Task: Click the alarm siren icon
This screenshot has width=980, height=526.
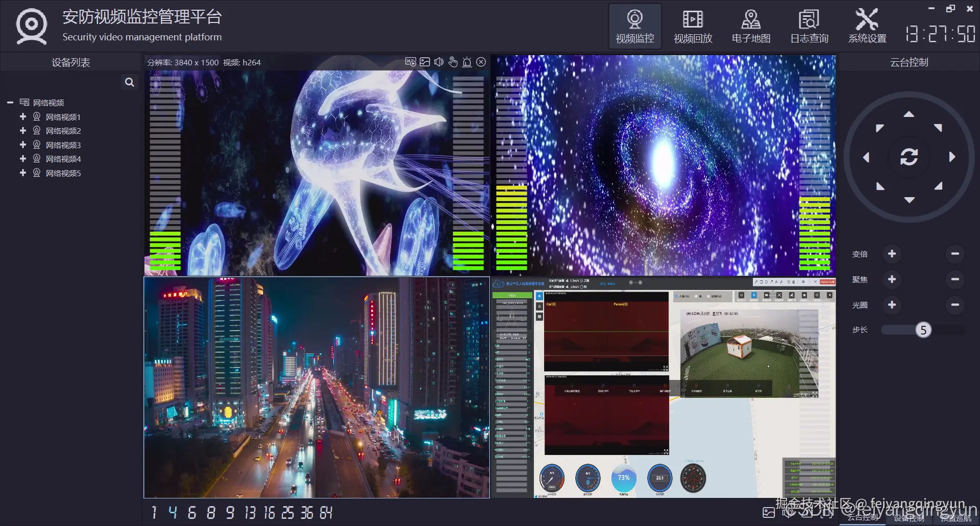Action: (x=467, y=62)
